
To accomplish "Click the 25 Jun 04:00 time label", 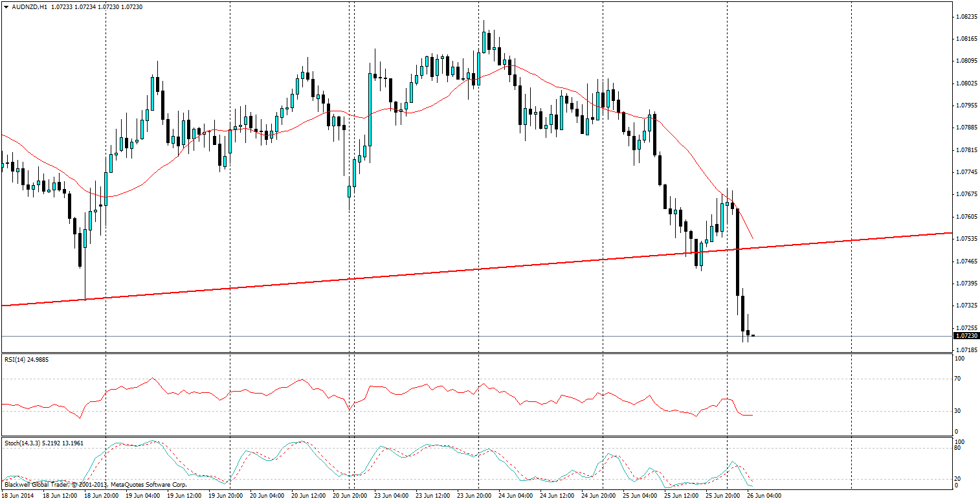I will (640, 496).
